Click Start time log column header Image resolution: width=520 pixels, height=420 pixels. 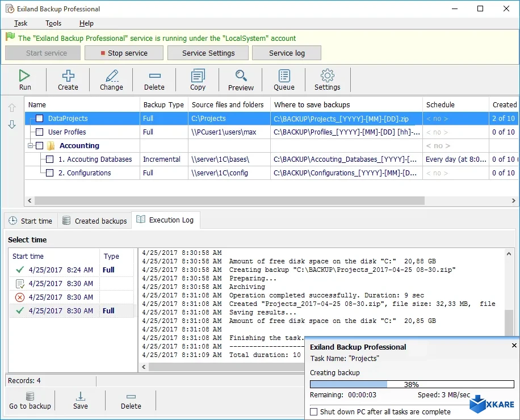(x=54, y=256)
